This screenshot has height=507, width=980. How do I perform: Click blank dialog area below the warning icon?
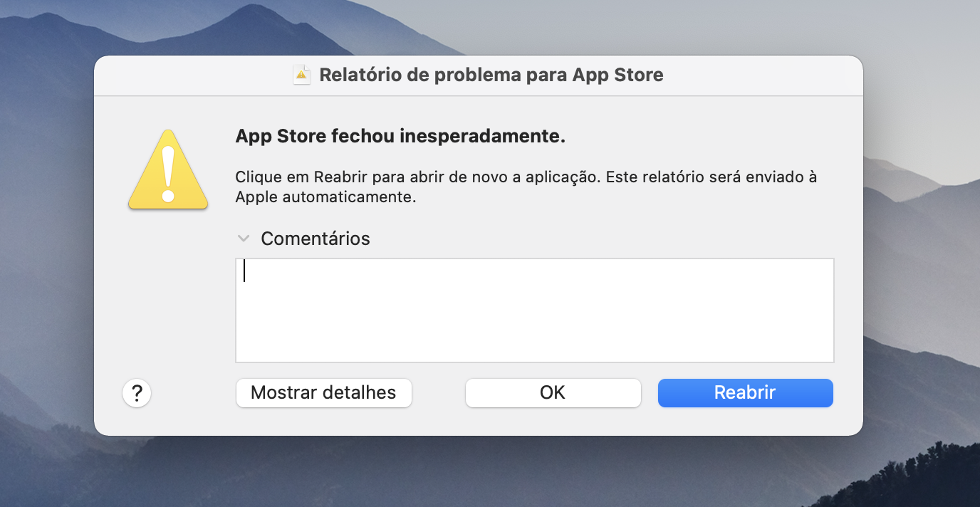[168, 292]
